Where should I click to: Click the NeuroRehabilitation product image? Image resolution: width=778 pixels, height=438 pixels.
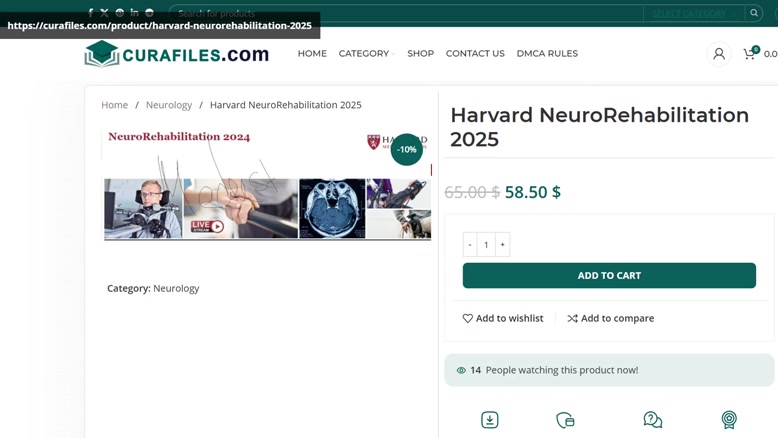coord(267,185)
